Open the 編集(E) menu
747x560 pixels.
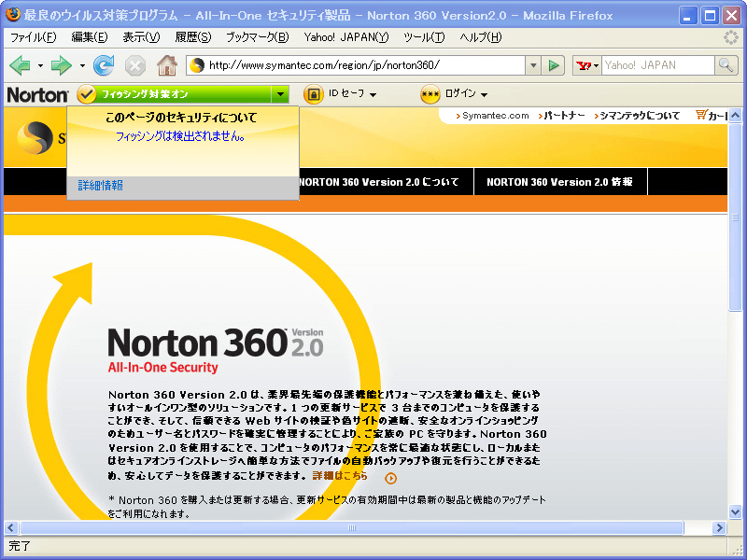89,37
